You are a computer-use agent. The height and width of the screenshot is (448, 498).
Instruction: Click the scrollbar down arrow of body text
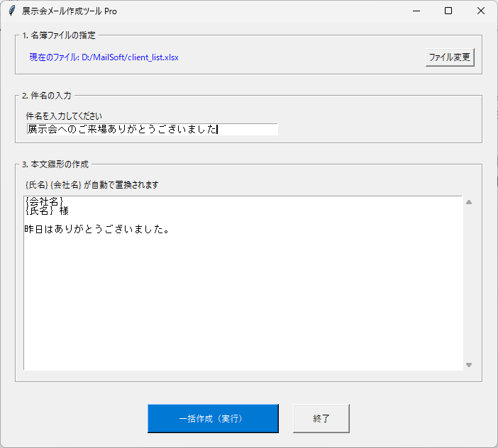coord(468,364)
